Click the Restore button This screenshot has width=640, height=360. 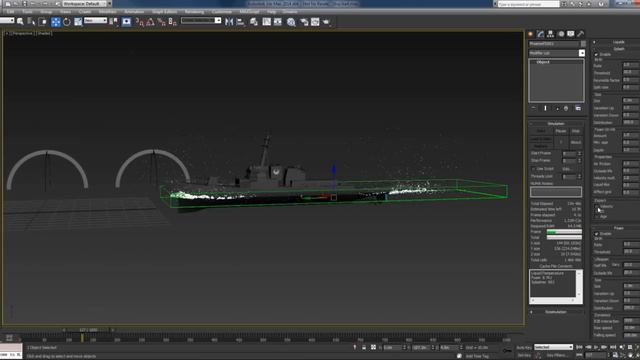tap(541, 146)
